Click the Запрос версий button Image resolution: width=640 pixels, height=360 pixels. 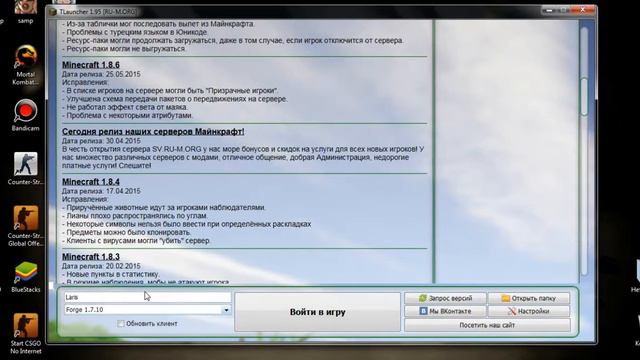pyautogui.click(x=445, y=298)
